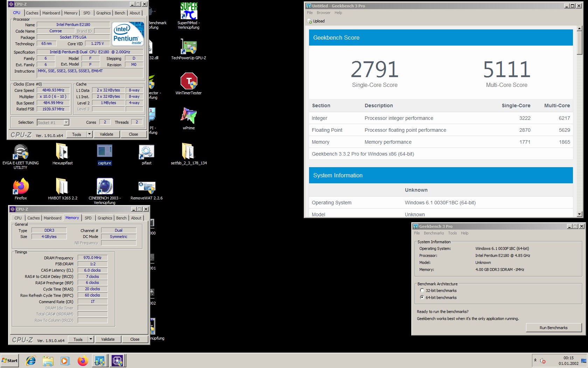Click scroll up arrow in Geekbench results

pos(579,28)
